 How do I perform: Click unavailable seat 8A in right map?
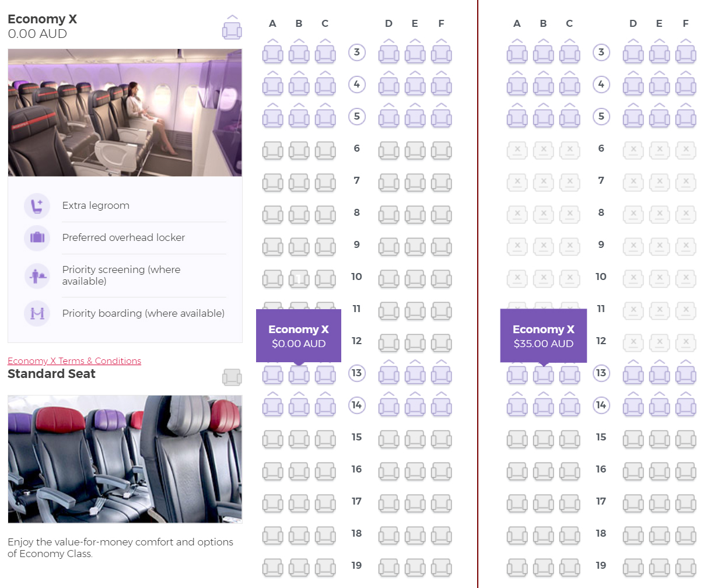coord(517,215)
